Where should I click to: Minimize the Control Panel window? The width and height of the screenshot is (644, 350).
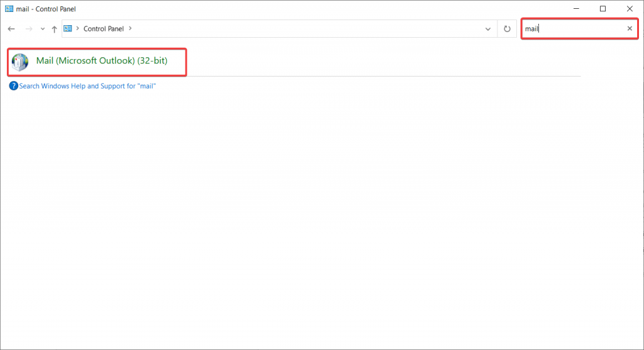click(575, 9)
